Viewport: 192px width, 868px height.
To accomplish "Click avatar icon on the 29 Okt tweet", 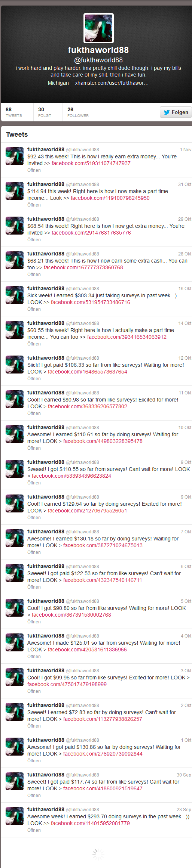I will click(15, 226).
